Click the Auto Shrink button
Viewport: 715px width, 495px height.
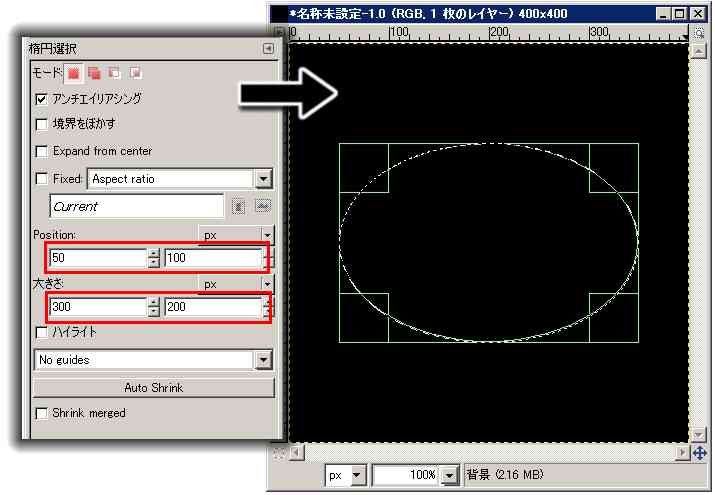(x=154, y=388)
